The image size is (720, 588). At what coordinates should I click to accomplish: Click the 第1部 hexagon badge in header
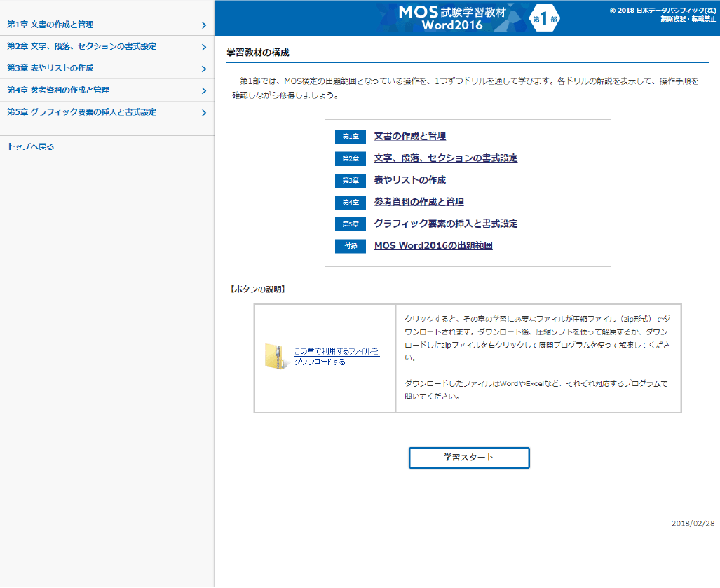coord(544,18)
